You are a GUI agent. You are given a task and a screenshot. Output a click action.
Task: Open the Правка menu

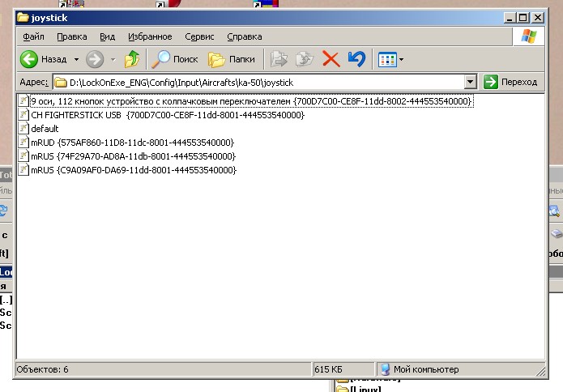coord(72,36)
